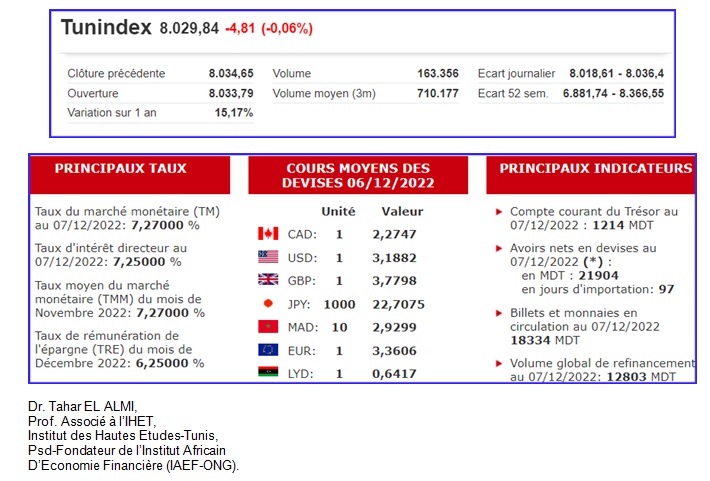This screenshot has width=710, height=481.
Task: Click the Moroccan flag beside MAD
Action: pyautogui.click(x=267, y=327)
